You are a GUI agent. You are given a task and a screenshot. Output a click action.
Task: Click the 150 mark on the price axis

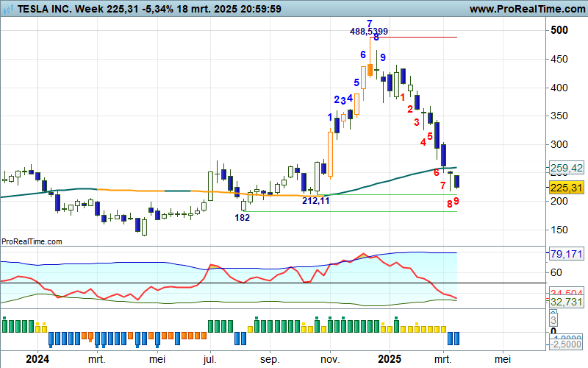(x=559, y=230)
